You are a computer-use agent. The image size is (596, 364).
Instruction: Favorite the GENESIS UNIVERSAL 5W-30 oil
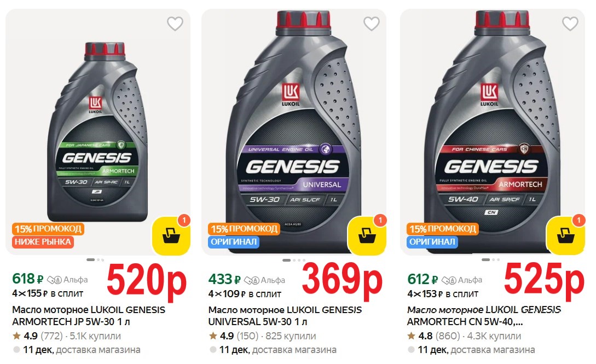tap(372, 24)
